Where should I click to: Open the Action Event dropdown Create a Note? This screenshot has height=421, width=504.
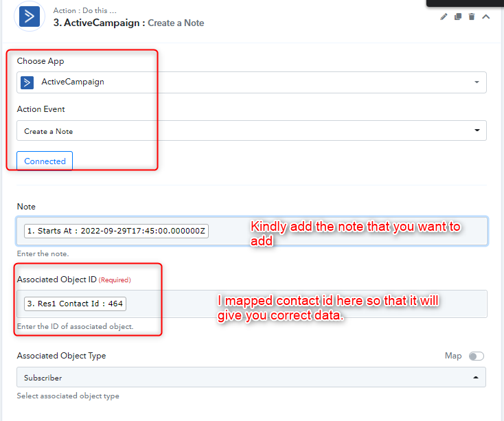coord(251,130)
